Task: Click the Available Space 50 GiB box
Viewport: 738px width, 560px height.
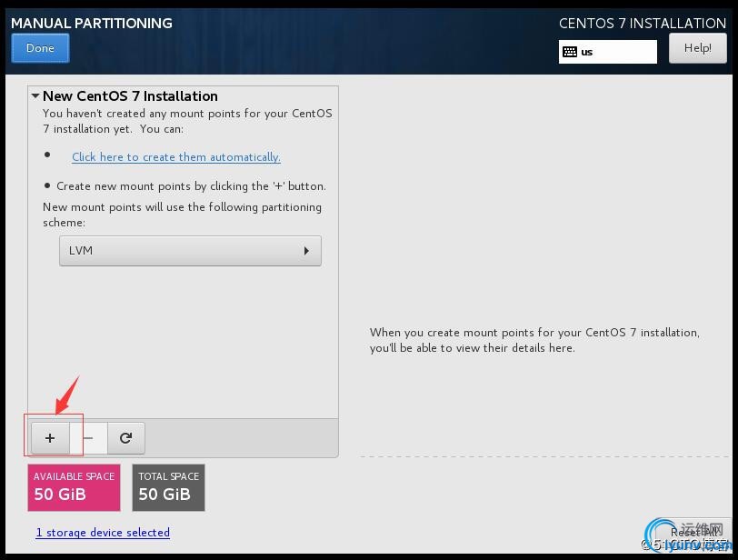Action: (74, 487)
